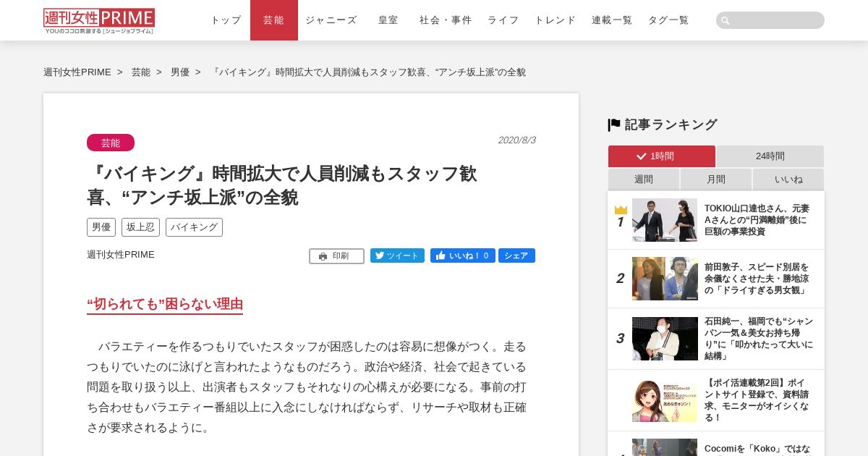868x456 pixels.
Task: Go to the ライフ section
Action: click(503, 20)
